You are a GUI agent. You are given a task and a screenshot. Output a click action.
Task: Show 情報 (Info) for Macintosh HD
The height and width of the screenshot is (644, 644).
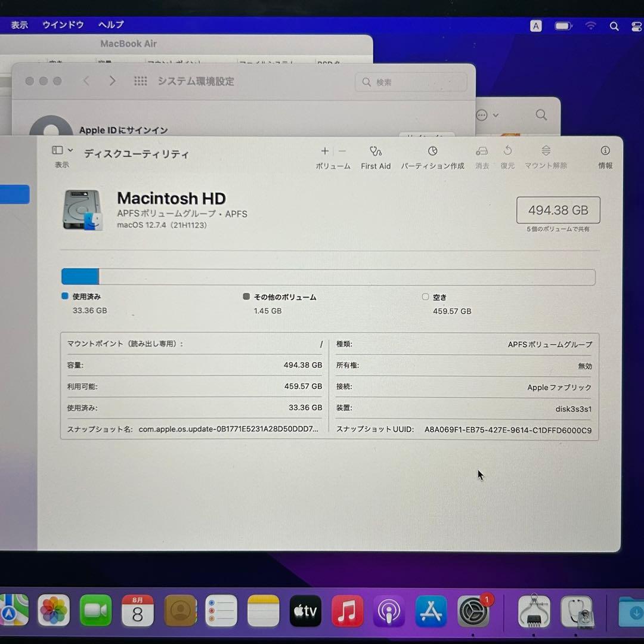(605, 156)
